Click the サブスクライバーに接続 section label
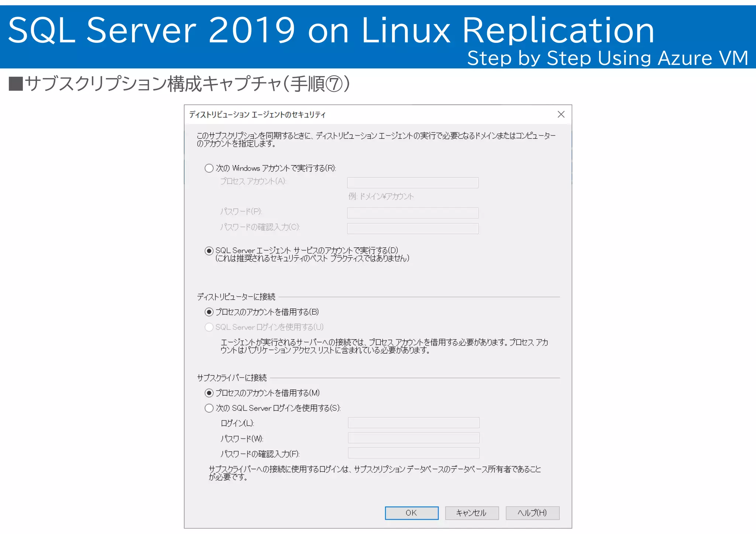This screenshot has width=756, height=534. tap(232, 378)
